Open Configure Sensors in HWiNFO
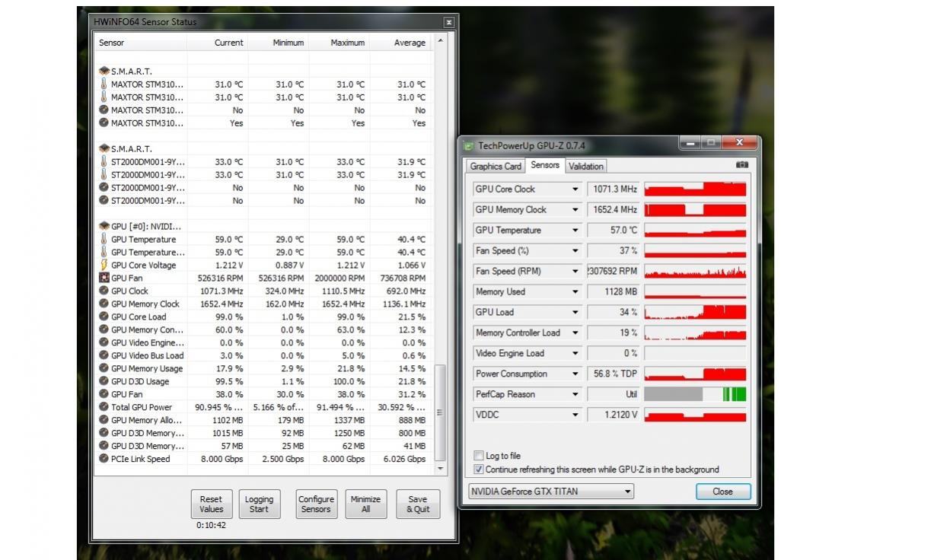The width and height of the screenshot is (934, 560). 316,504
